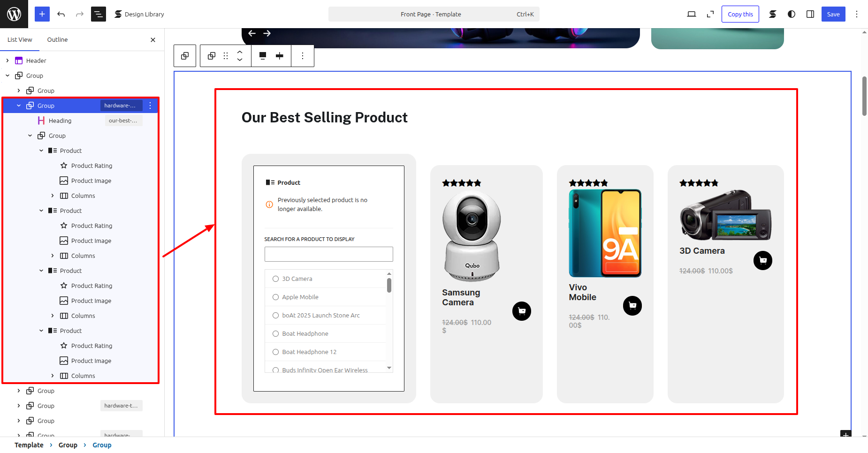Choose the Boat Headphone radio option

coord(276,334)
